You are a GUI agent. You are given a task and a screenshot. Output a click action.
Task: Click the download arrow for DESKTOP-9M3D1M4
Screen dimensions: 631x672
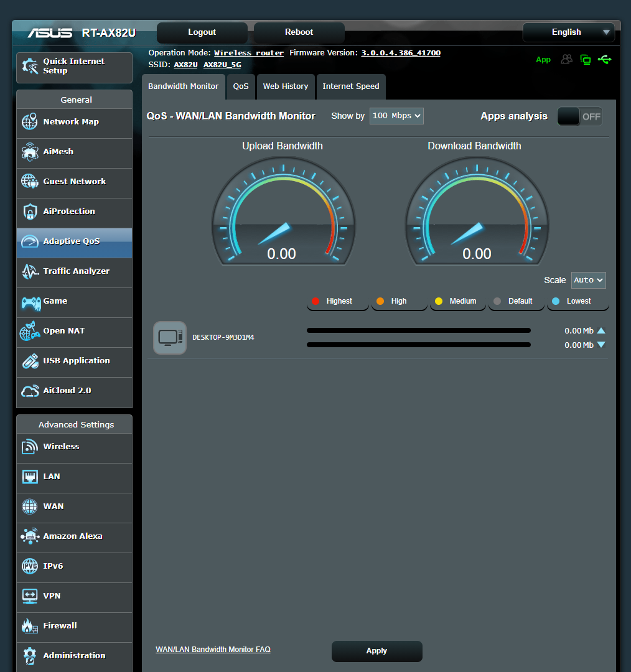click(x=601, y=345)
